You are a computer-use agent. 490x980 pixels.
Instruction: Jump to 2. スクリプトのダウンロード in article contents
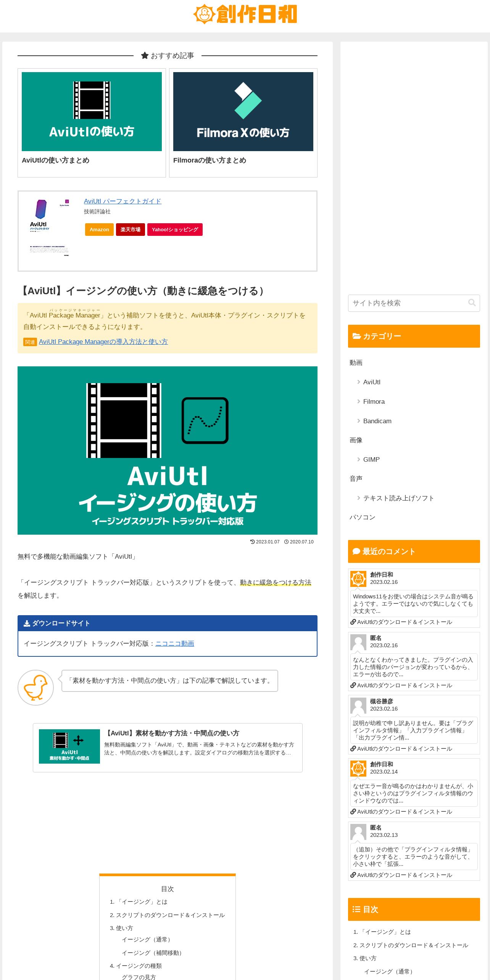pyautogui.click(x=167, y=915)
